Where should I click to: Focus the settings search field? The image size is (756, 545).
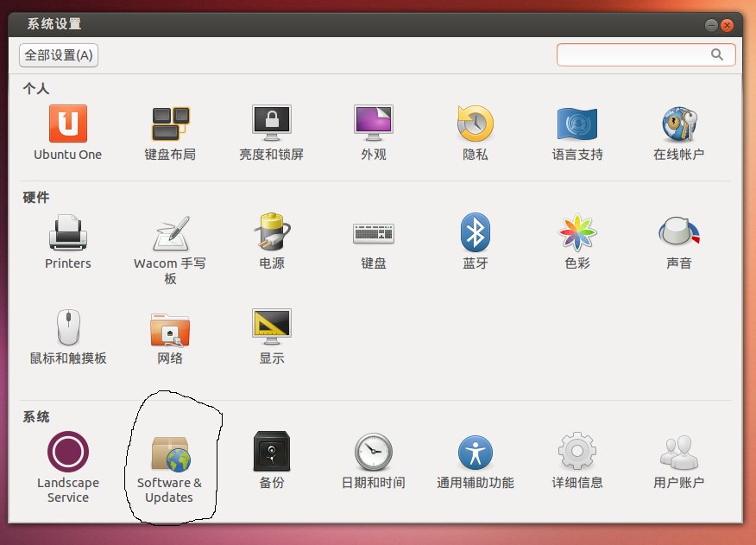[x=646, y=54]
